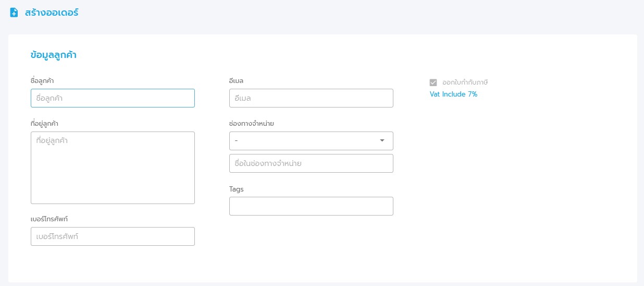644x286 pixels.
Task: Click the Tags input box
Action: [311, 206]
